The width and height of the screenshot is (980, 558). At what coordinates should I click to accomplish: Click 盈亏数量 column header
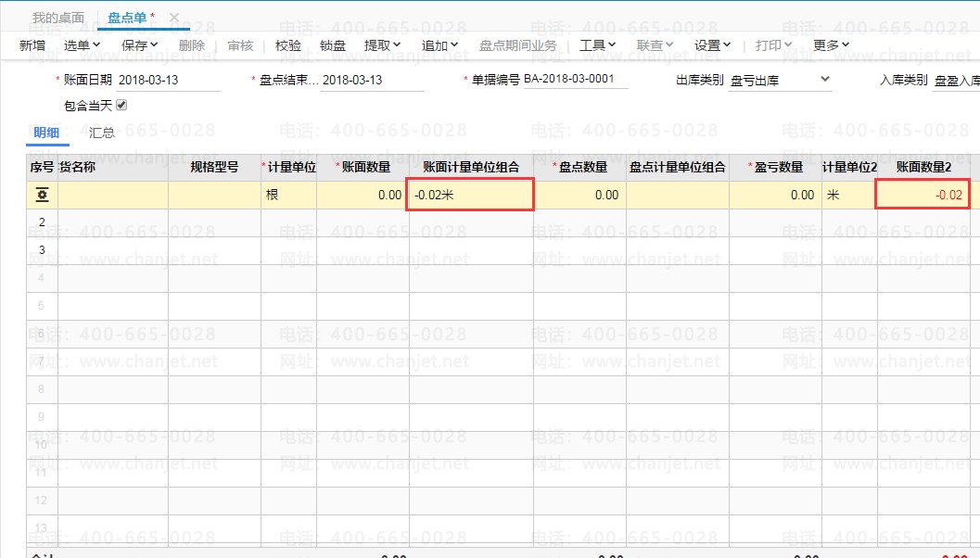[776, 167]
